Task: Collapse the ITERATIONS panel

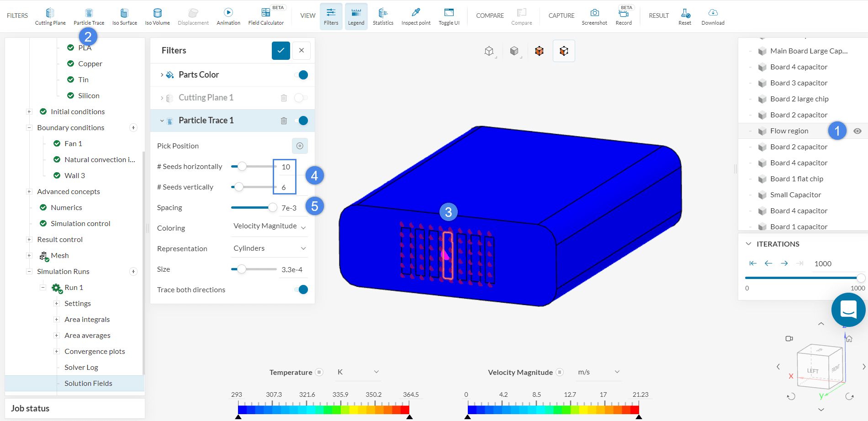Action: (x=748, y=244)
